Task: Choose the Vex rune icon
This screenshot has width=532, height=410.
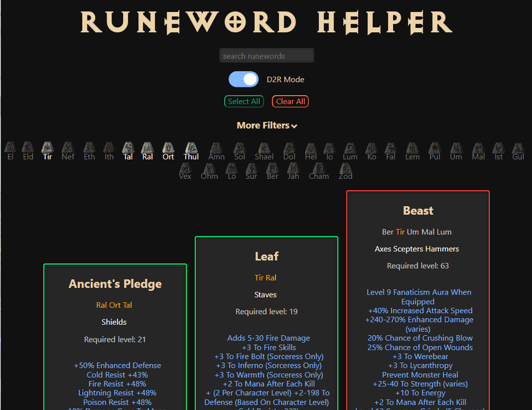Action: (185, 167)
